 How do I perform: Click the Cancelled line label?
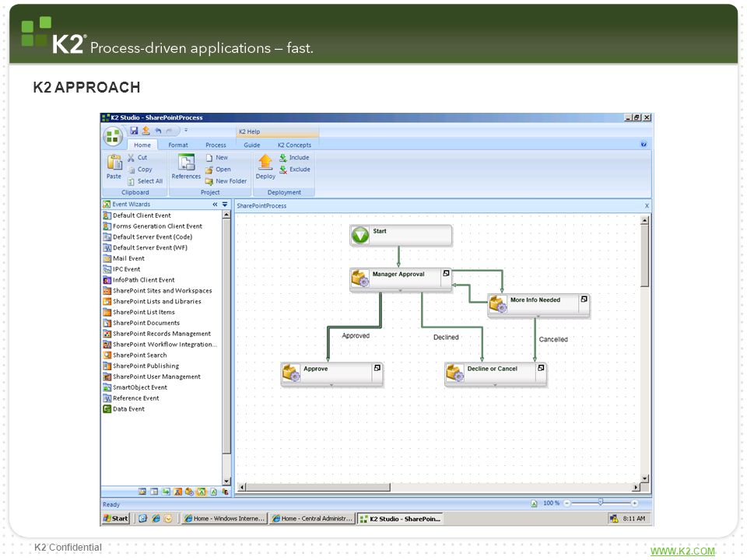tap(553, 340)
